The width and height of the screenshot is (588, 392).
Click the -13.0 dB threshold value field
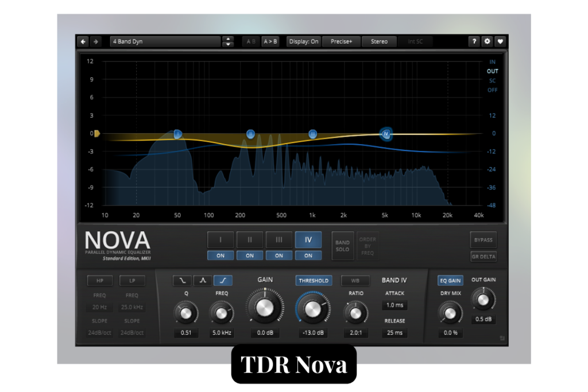point(313,332)
